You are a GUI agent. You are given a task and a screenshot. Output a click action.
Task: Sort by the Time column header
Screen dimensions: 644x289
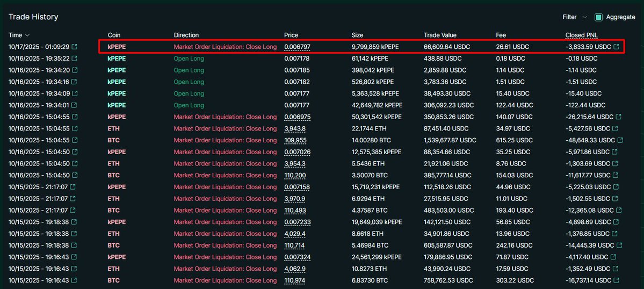click(19, 35)
